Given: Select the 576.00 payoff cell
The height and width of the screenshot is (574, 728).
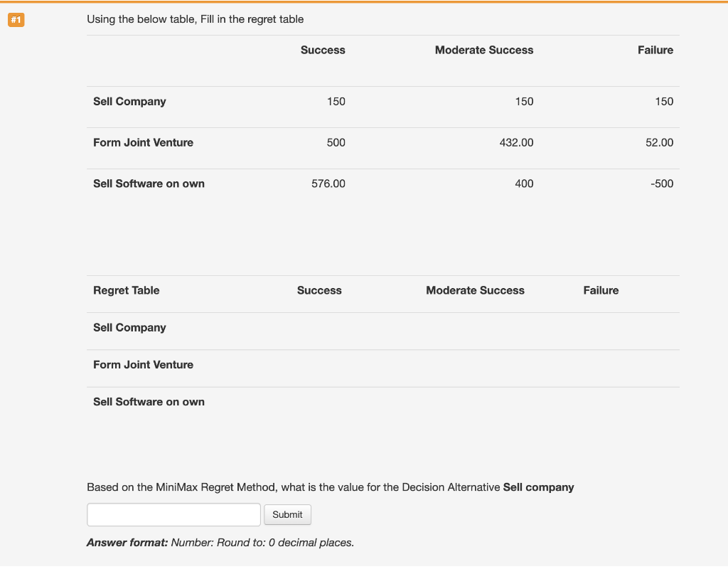Looking at the screenshot, I should tap(328, 184).
